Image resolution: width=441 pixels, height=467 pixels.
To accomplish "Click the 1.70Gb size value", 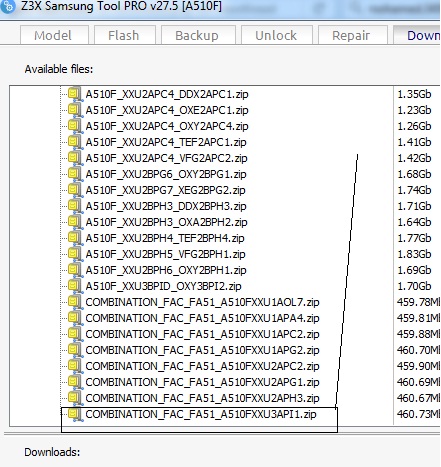I will click(414, 286).
